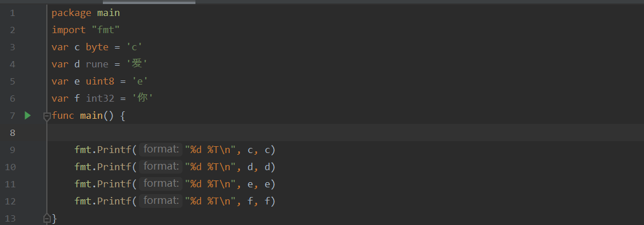Collapse the func main fold marker

click(x=47, y=116)
